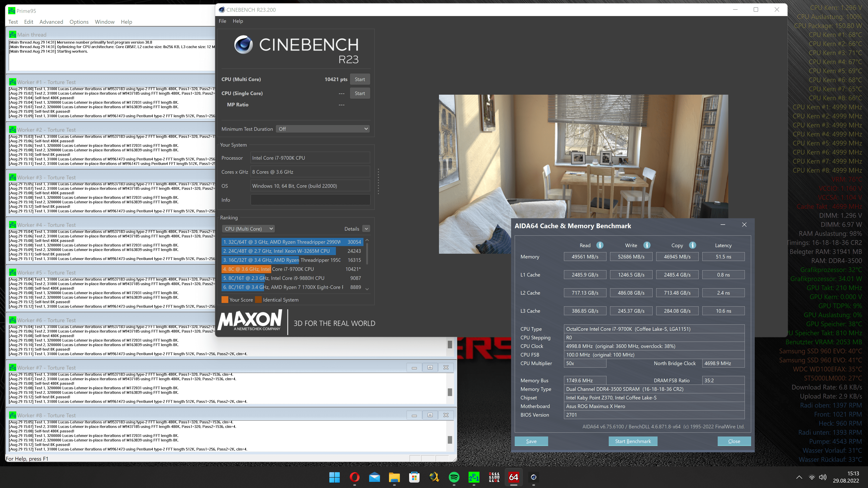Screen dimensions: 868x488
Task: Click the Cinebench Info input field
Action: click(x=310, y=200)
